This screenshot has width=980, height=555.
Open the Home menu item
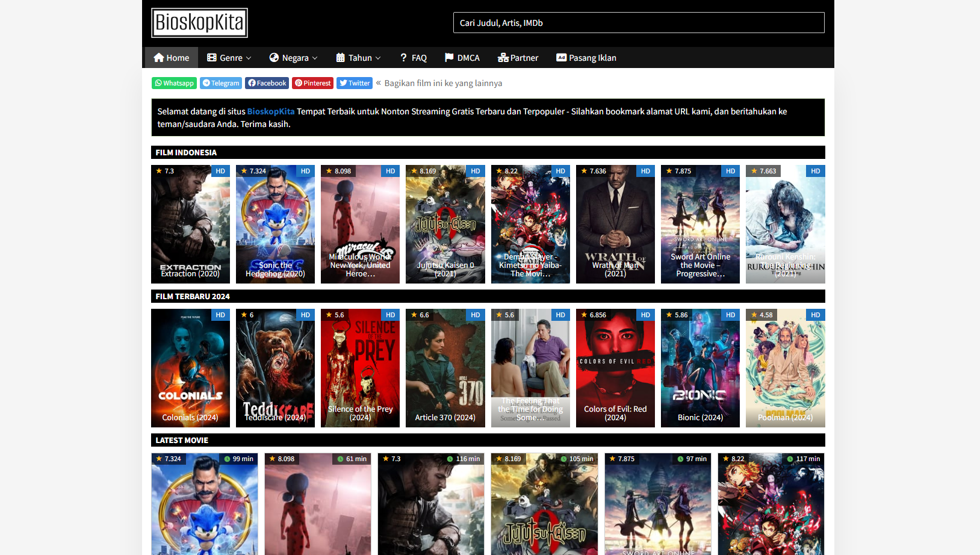(x=171, y=58)
